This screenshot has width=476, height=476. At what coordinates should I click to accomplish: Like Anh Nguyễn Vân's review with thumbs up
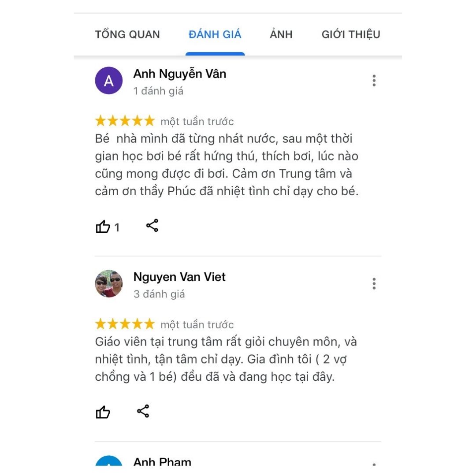pos(103,227)
